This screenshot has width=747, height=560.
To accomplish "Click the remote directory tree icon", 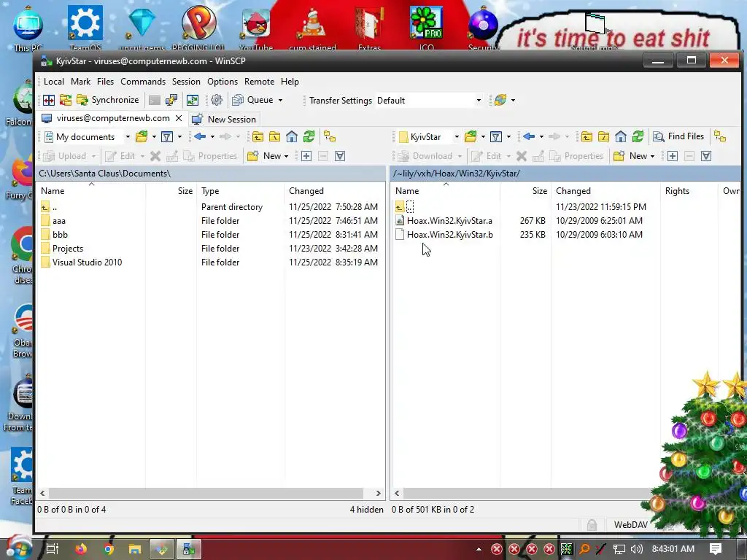I will tap(720, 137).
